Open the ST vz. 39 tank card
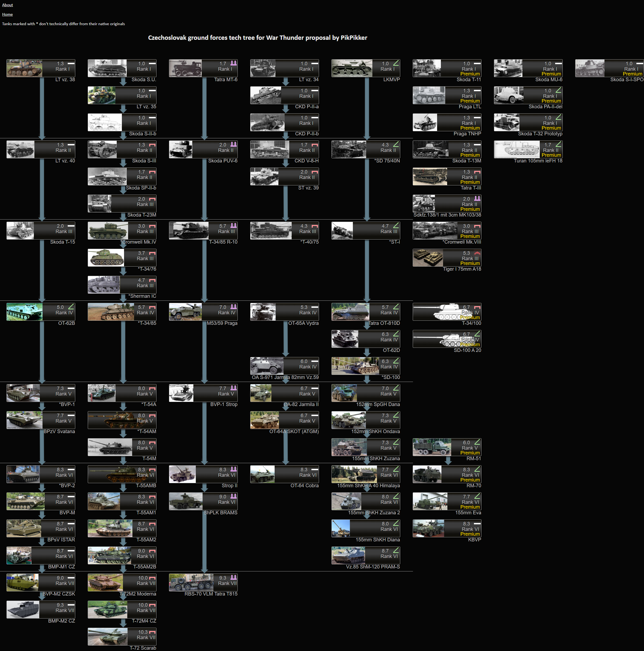644x651 pixels. [x=285, y=176]
